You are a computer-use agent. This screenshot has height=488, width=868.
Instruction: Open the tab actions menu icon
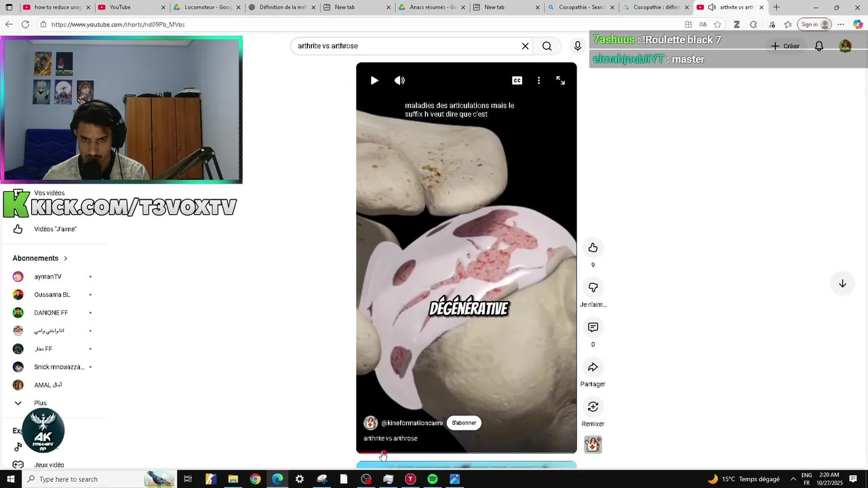point(9,7)
